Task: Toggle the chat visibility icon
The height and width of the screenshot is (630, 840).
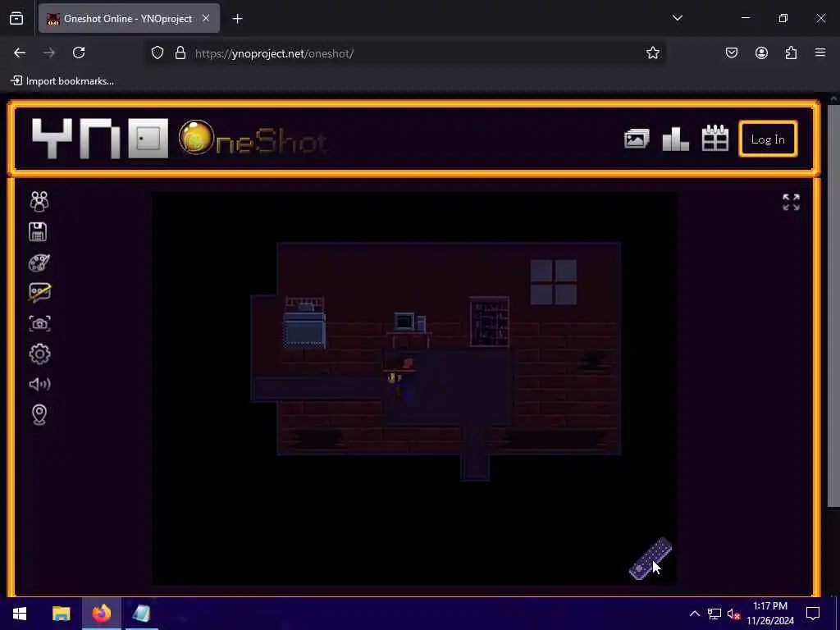Action: click(x=39, y=293)
